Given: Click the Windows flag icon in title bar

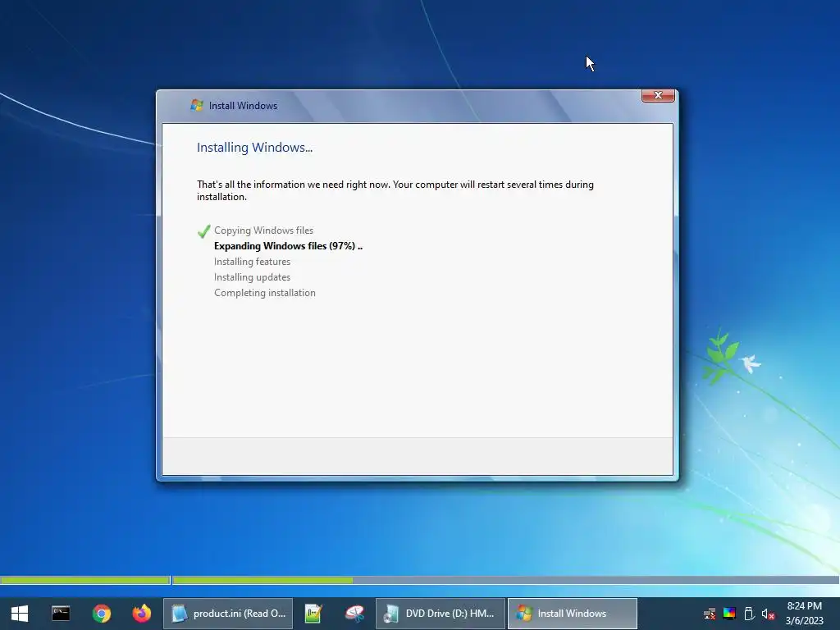Looking at the screenshot, I should [197, 106].
